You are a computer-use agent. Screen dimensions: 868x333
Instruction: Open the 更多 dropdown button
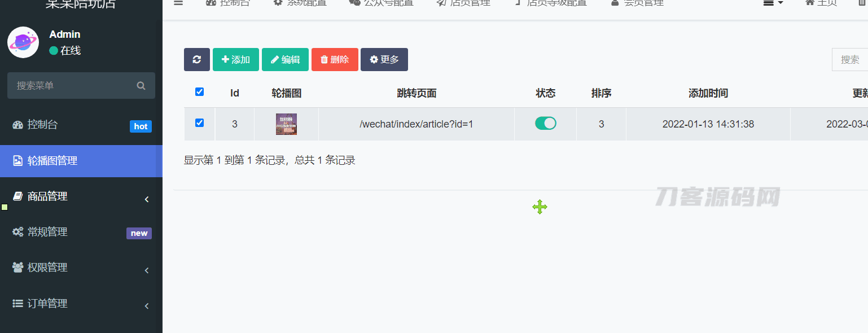[x=384, y=59]
